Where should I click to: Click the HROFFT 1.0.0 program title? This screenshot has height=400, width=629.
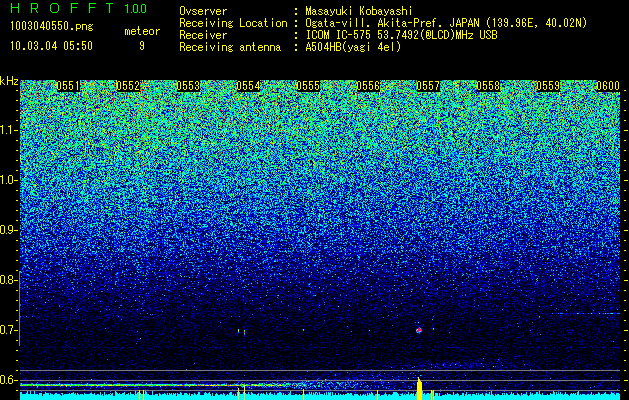(78, 8)
